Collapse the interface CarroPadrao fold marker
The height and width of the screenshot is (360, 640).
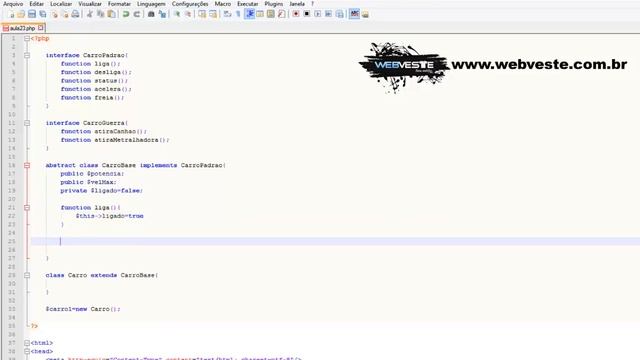pyautogui.click(x=27, y=55)
